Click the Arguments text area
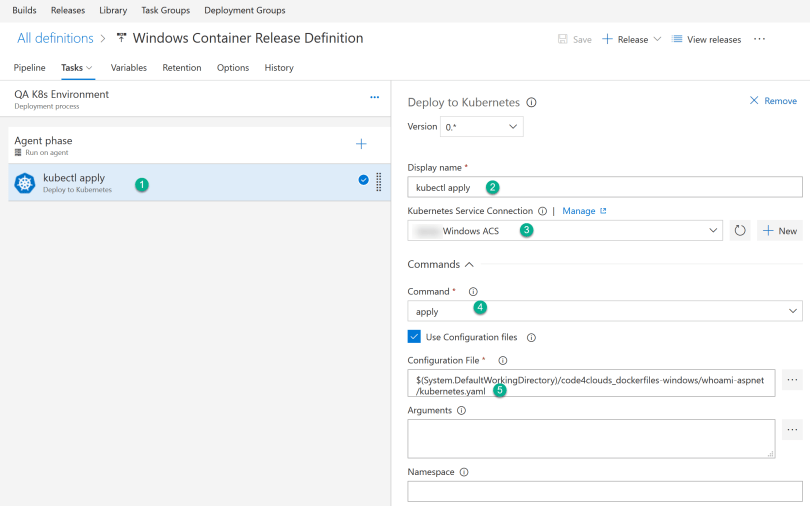The width and height of the screenshot is (810, 506). (x=591, y=438)
